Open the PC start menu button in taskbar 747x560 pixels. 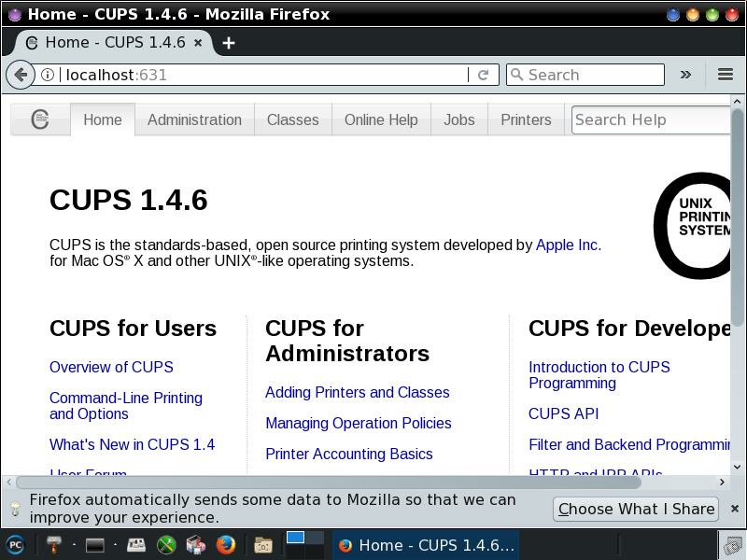pos(15,545)
